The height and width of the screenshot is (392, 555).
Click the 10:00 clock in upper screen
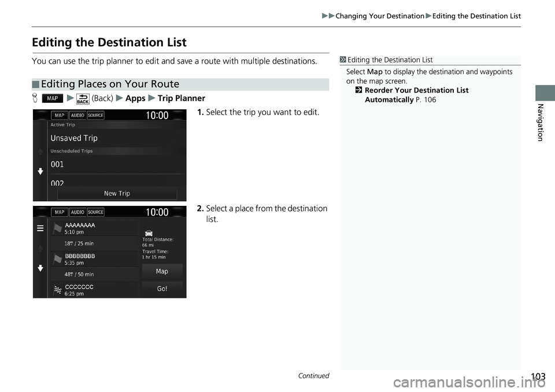157,116
